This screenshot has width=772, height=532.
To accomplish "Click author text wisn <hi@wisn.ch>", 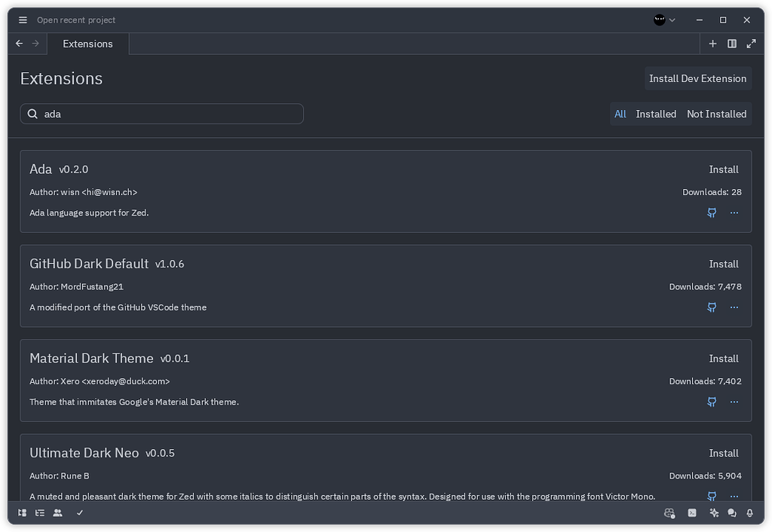I will (99, 192).
